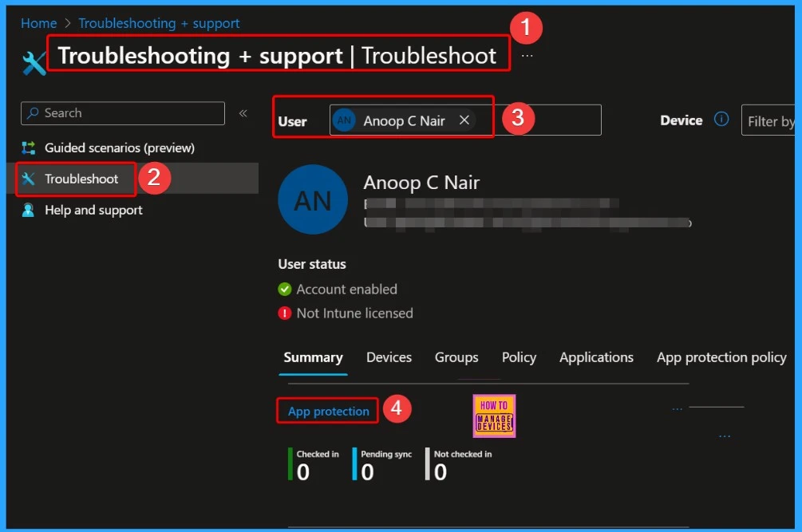This screenshot has height=532, width=802.
Task: Switch to the App protection policy tab
Action: pos(721,357)
